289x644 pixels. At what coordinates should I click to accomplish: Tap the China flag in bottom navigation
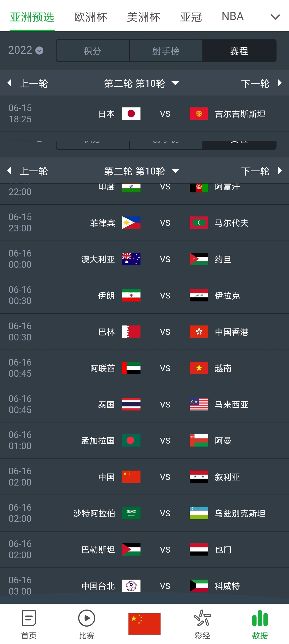click(144, 624)
